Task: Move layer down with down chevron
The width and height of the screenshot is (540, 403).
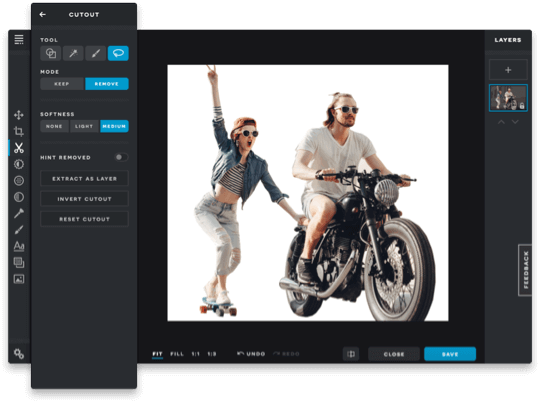Action: [x=515, y=122]
